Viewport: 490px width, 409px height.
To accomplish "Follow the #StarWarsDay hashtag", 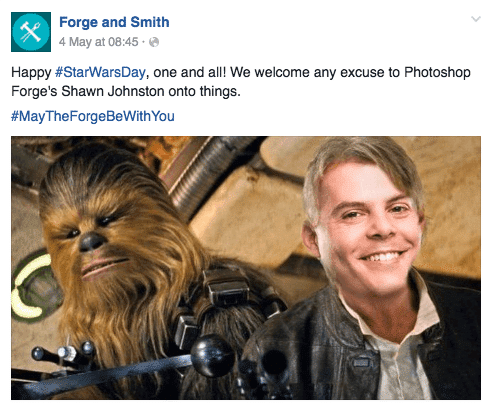I will (100, 72).
